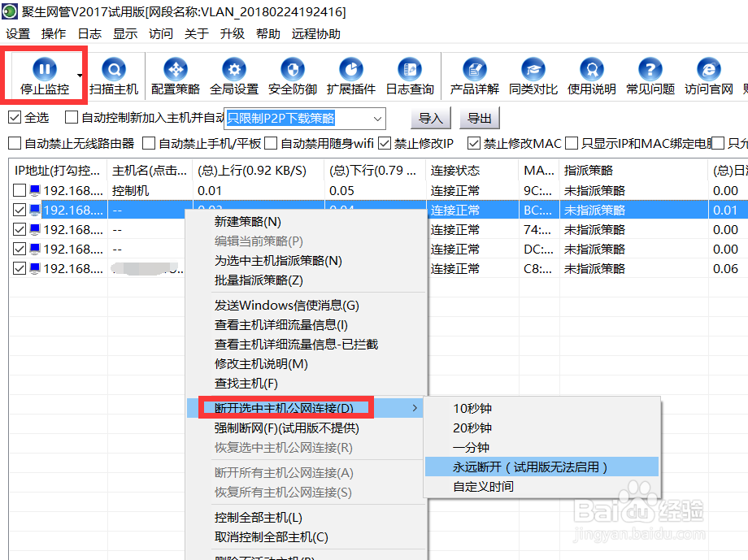This screenshot has width=748, height=560.
Task: Click the 访问官网 browser icon
Action: [x=708, y=70]
